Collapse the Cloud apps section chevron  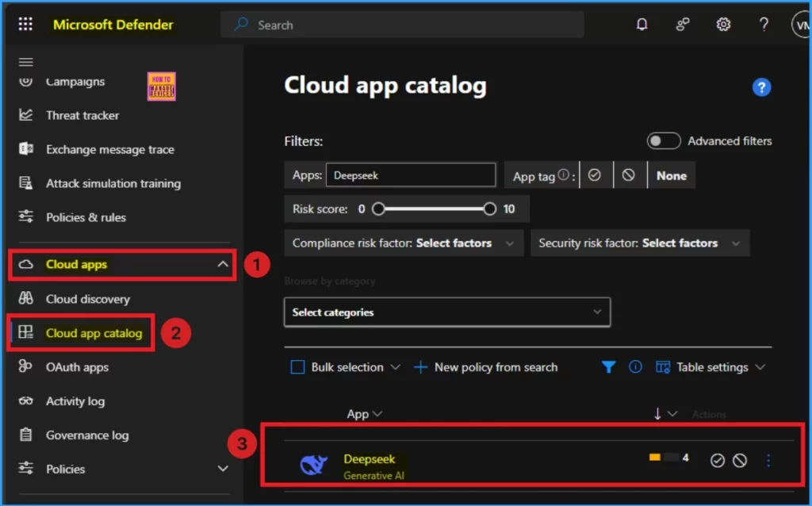(223, 264)
